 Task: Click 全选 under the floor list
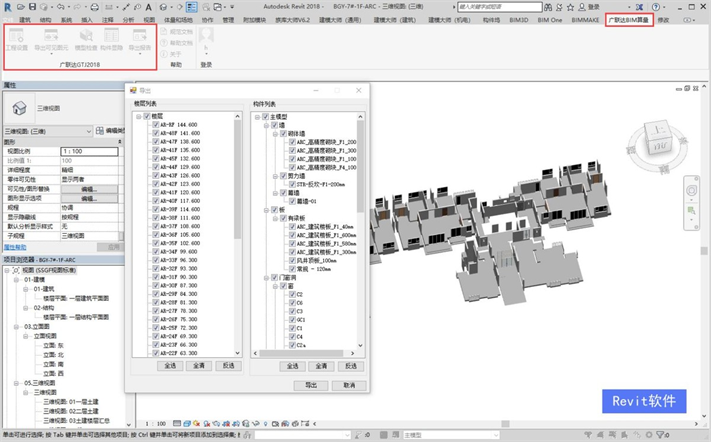tap(170, 366)
